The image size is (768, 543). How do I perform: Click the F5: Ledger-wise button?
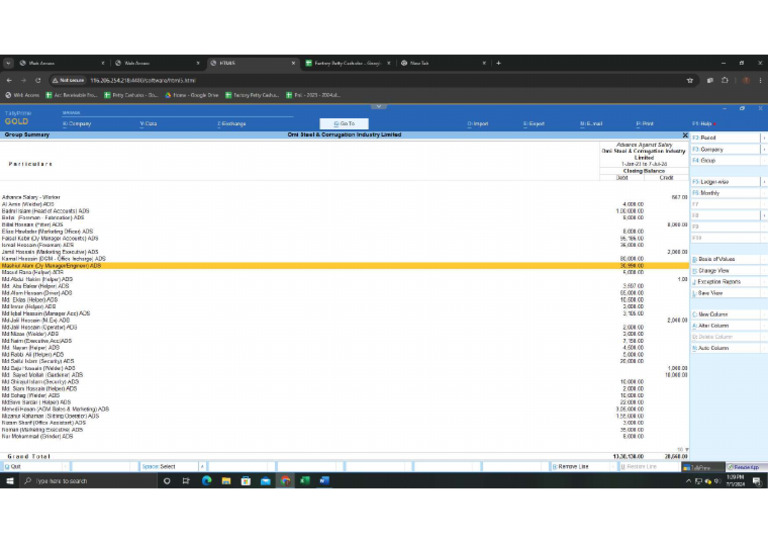[726, 182]
